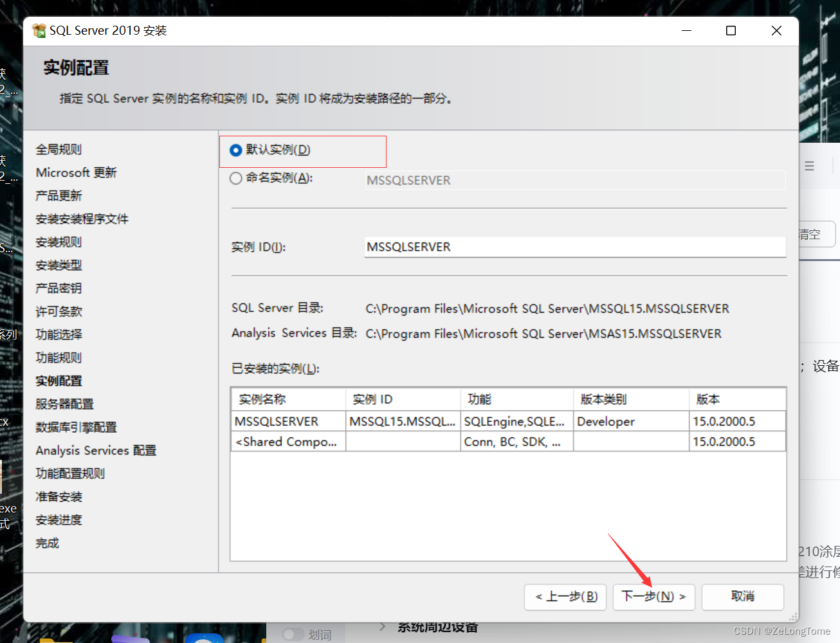Select the 功能配置规则 step
Viewport: 840px width, 643px height.
tap(70, 473)
